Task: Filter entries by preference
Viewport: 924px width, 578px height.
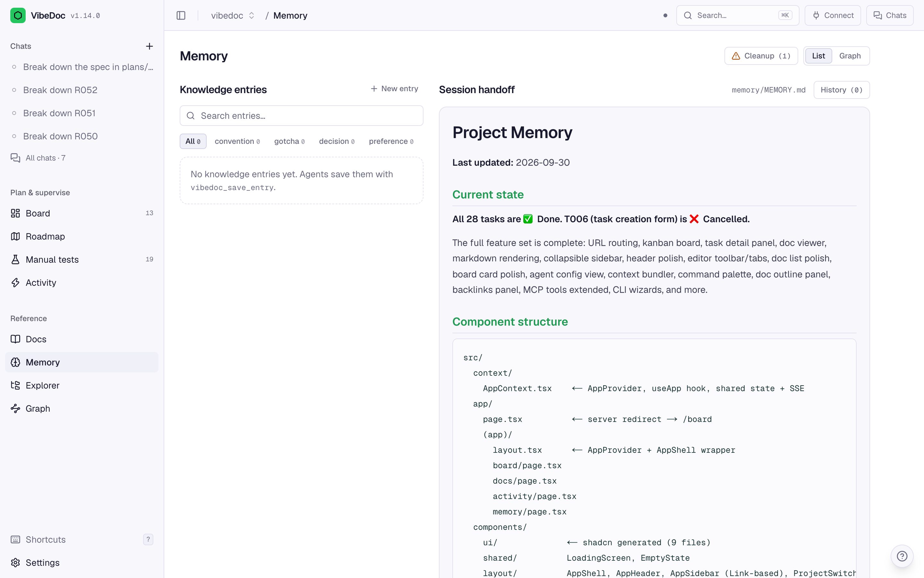Action: coord(391,141)
